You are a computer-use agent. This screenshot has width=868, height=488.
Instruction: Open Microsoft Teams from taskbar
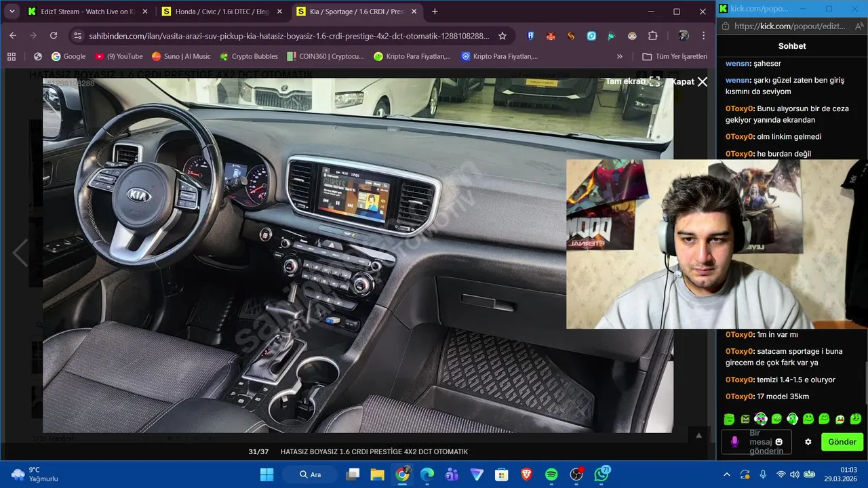(452, 474)
